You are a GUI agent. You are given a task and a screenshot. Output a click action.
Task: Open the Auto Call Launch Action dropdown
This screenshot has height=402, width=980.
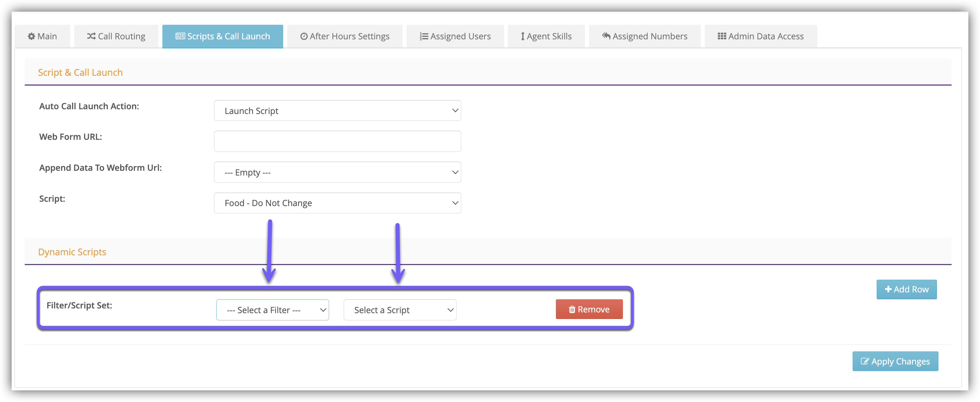click(x=337, y=111)
